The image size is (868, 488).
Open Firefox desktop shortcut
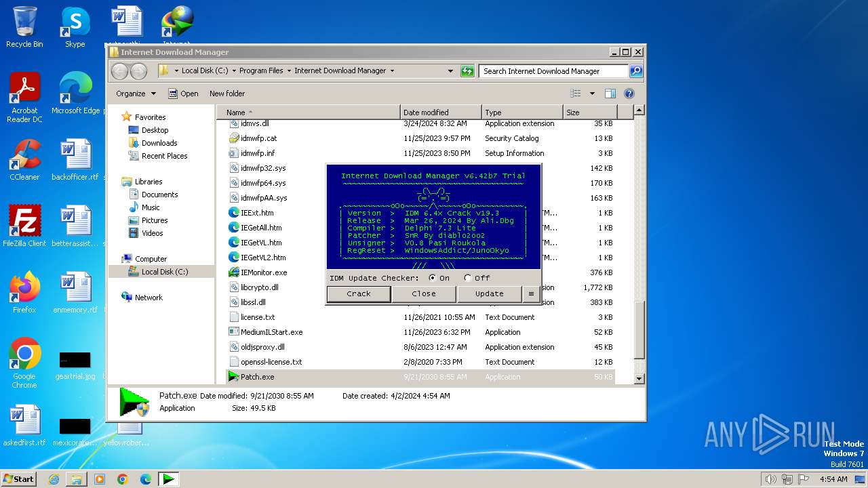click(x=24, y=293)
